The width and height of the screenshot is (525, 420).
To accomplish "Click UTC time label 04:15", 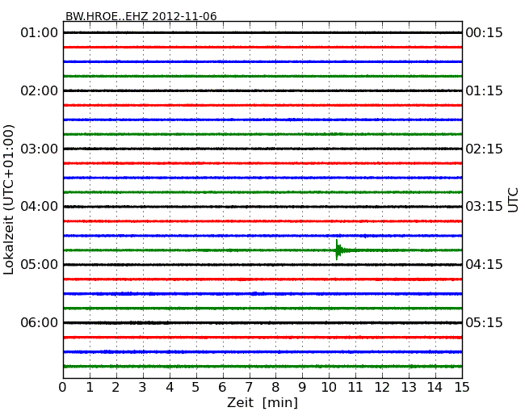I will point(484,265).
